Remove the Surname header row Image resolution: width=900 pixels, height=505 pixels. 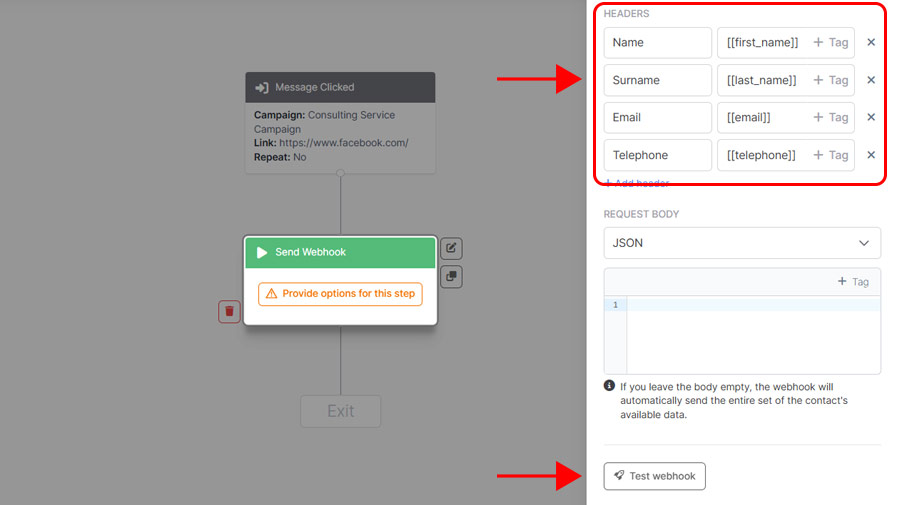click(870, 80)
